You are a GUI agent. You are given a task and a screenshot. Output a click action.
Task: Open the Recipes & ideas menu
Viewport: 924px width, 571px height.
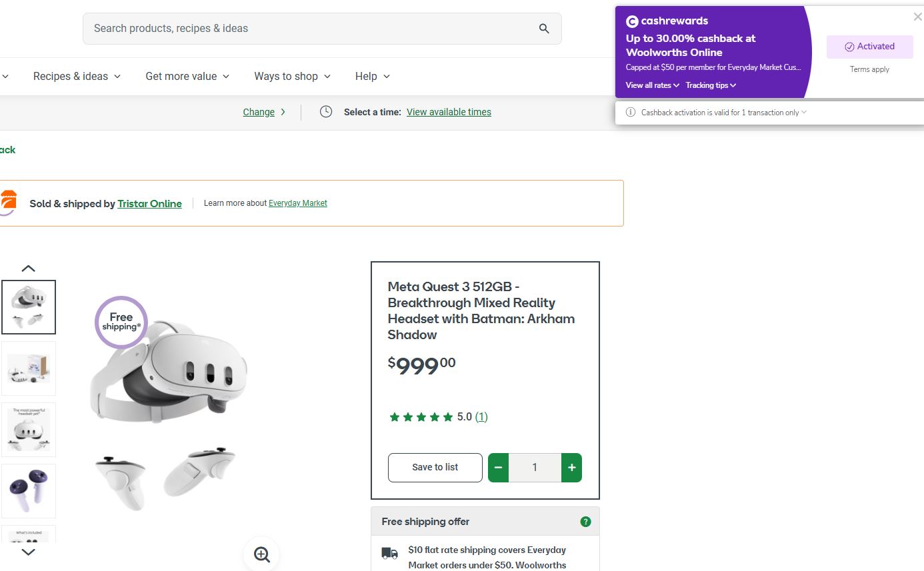pyautogui.click(x=77, y=76)
